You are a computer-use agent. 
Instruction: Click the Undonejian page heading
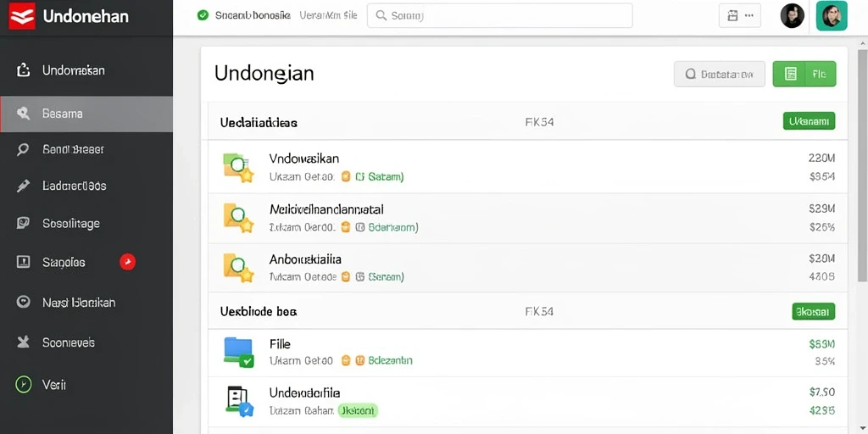(x=264, y=74)
